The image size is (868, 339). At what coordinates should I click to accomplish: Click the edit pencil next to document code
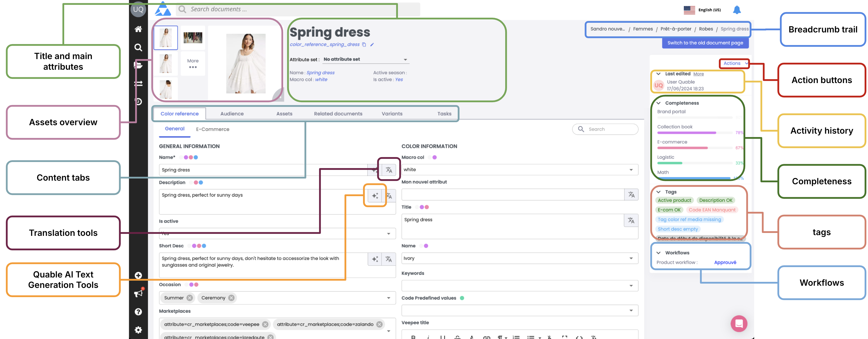pos(372,45)
